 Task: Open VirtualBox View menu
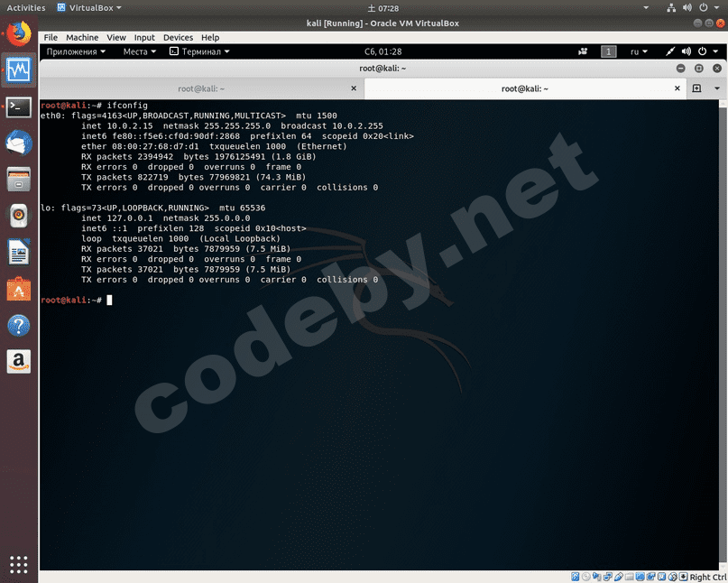[116, 38]
